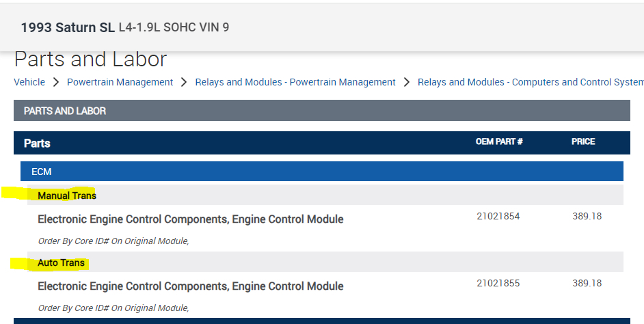Select the Manual Trans subheading
The width and height of the screenshot is (644, 324).
click(67, 195)
